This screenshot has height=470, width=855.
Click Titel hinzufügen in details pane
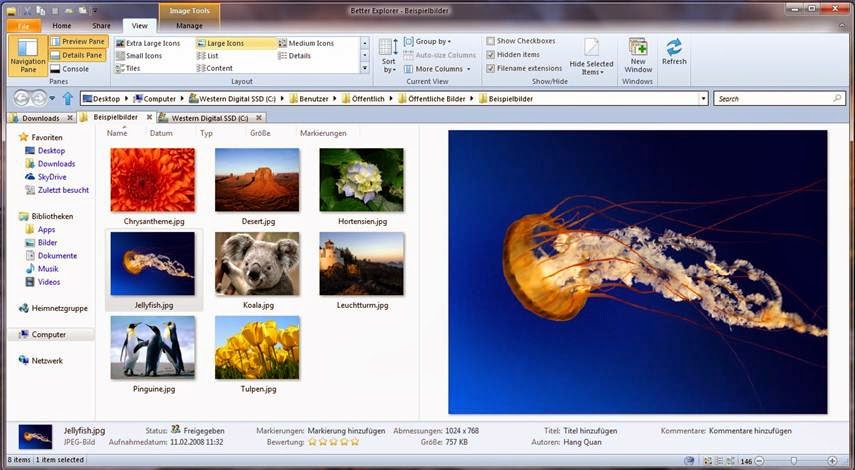(x=590, y=431)
